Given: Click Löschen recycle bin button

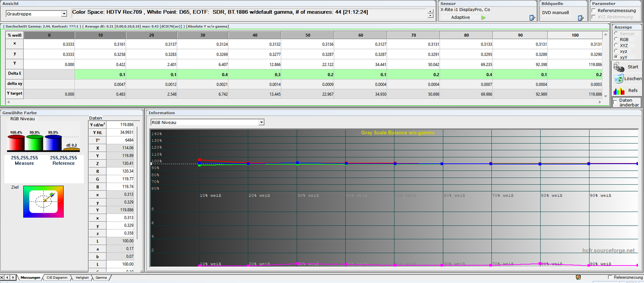Looking at the screenshot, I should (x=627, y=79).
